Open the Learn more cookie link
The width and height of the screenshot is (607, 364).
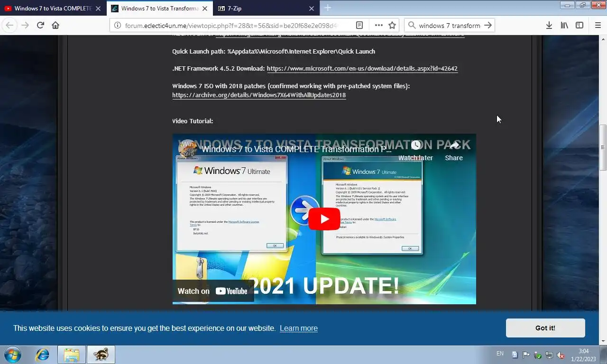pos(298,328)
